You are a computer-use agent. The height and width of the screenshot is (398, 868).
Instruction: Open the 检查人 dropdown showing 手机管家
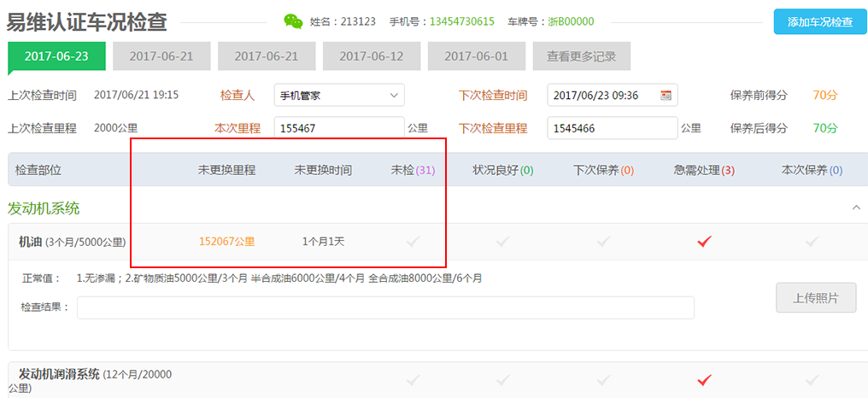coord(339,96)
